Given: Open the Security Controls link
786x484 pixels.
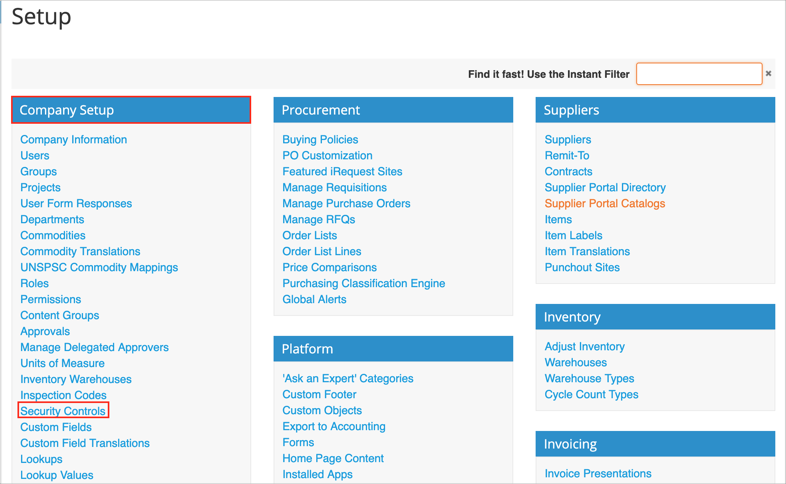Looking at the screenshot, I should pyautogui.click(x=63, y=411).
